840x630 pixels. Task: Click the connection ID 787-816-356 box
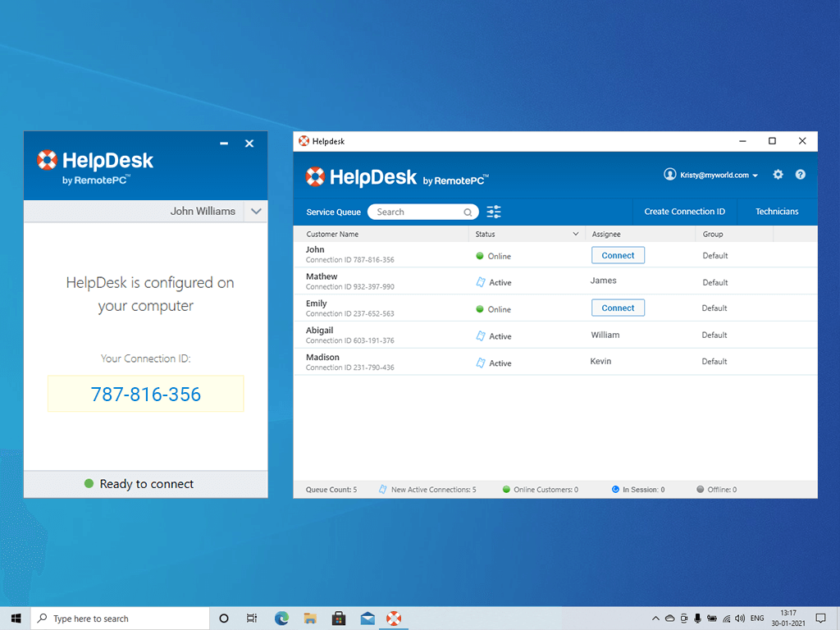pos(146,394)
